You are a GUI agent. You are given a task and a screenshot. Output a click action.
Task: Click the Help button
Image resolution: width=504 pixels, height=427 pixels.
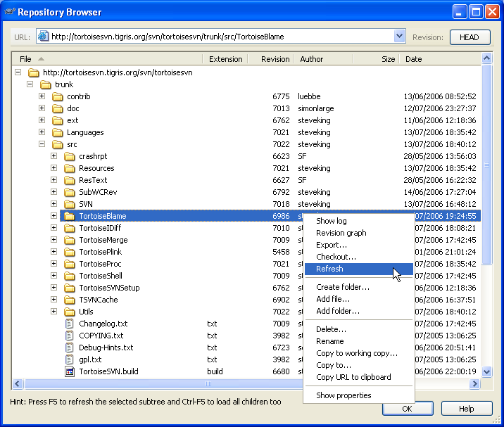click(x=467, y=409)
